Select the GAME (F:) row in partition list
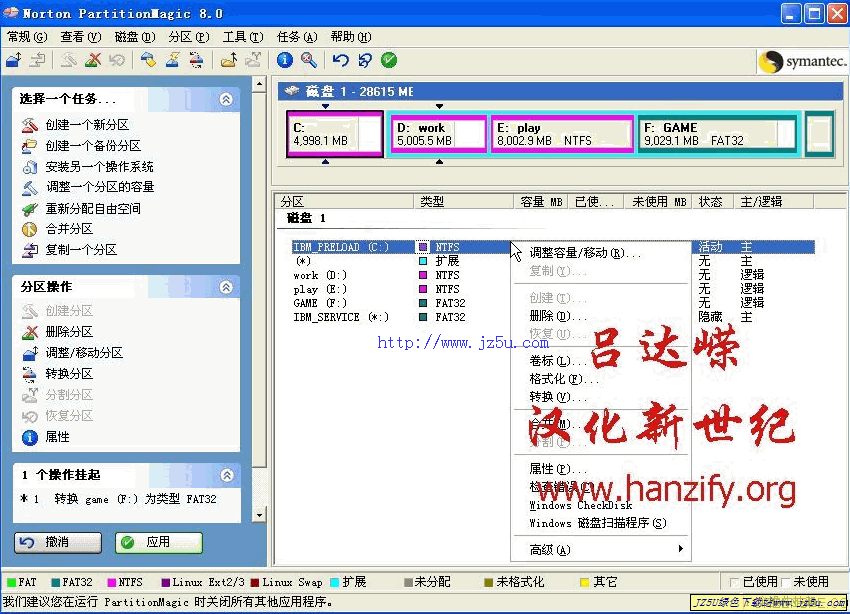This screenshot has width=850, height=614. click(x=553, y=303)
